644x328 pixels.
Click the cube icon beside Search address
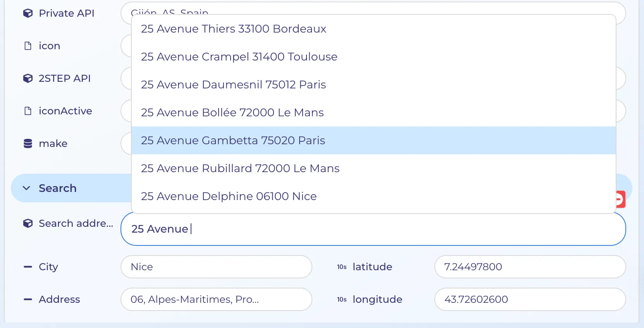[28, 223]
